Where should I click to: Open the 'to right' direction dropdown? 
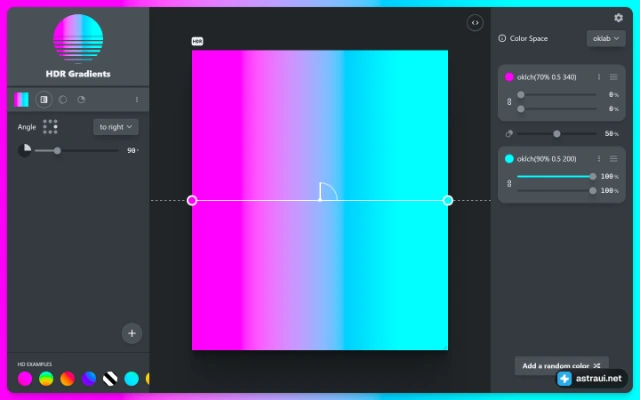coord(116,127)
